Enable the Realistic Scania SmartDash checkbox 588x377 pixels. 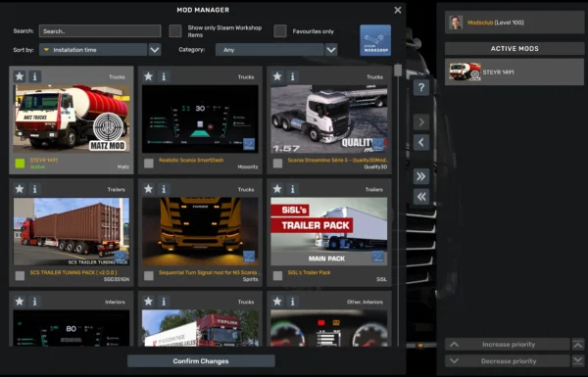149,163
